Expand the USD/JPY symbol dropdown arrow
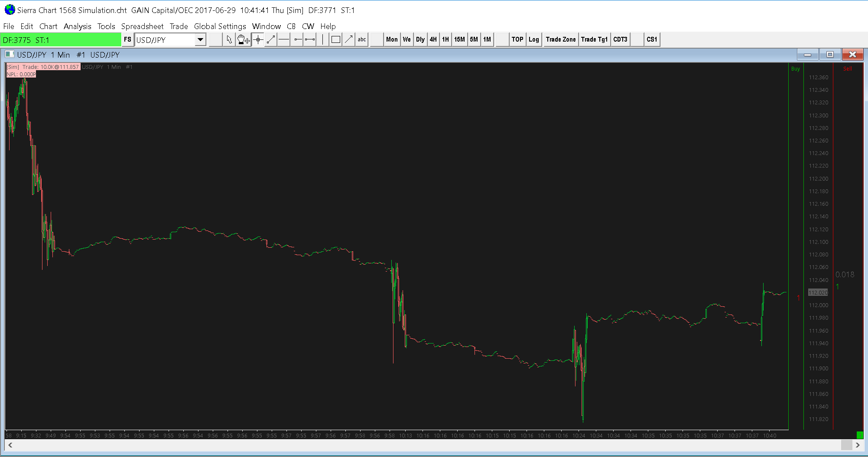Screen dimensions: 868x457 pos(200,40)
